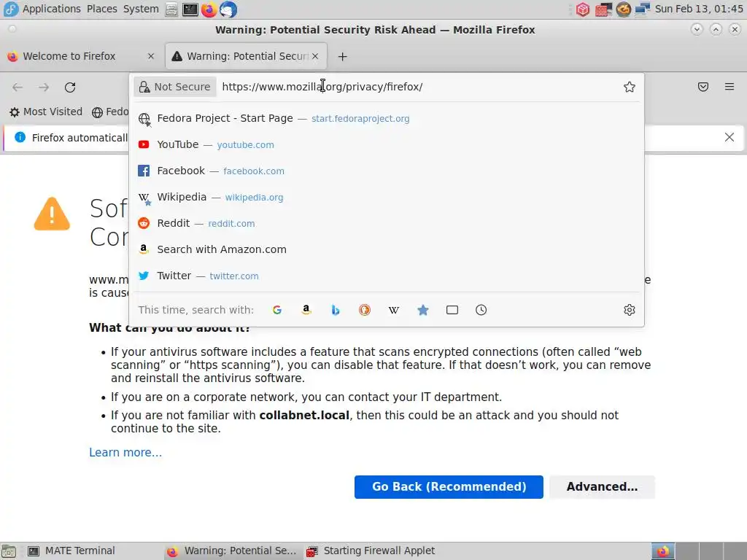This screenshot has width=747, height=560.
Task: Click the orange update tray icon
Action: pyautogui.click(x=623, y=9)
